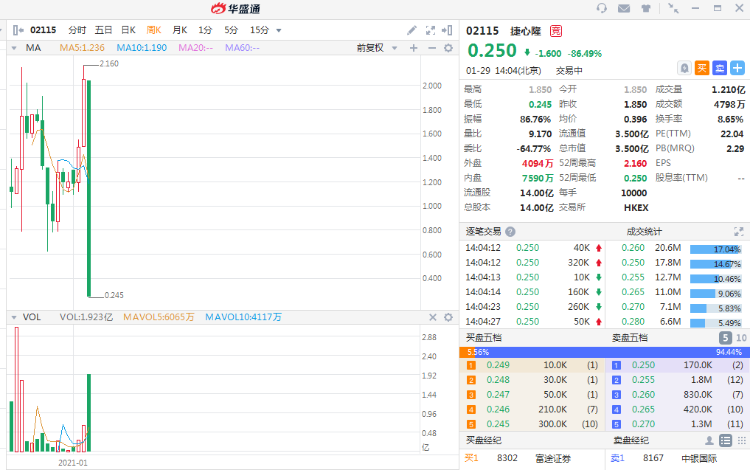750x470 pixels.
Task: Click the drawing pencil tool icon
Action: pyautogui.click(x=412, y=30)
